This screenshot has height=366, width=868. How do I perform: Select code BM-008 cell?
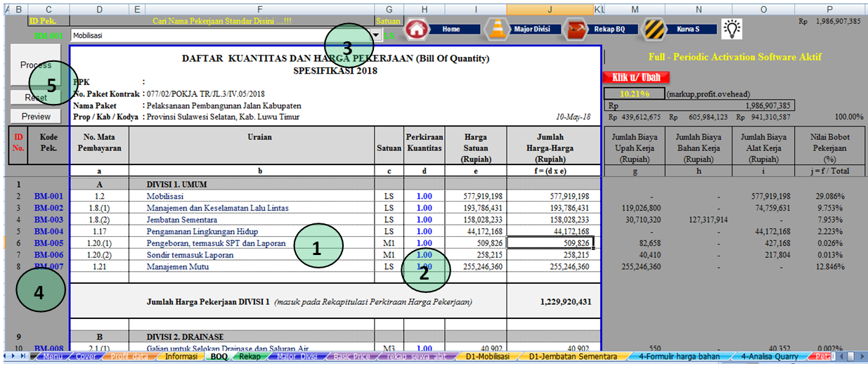48,348
